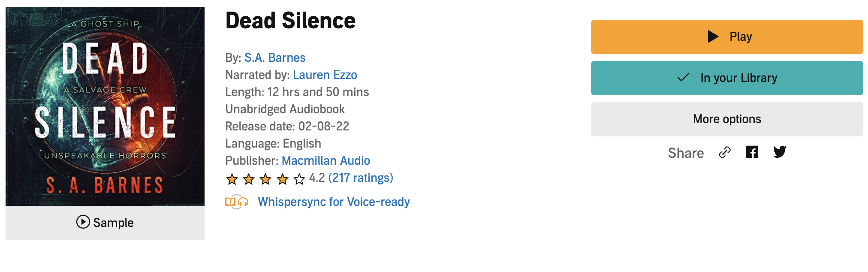Click the empty fifth rating star

click(299, 179)
